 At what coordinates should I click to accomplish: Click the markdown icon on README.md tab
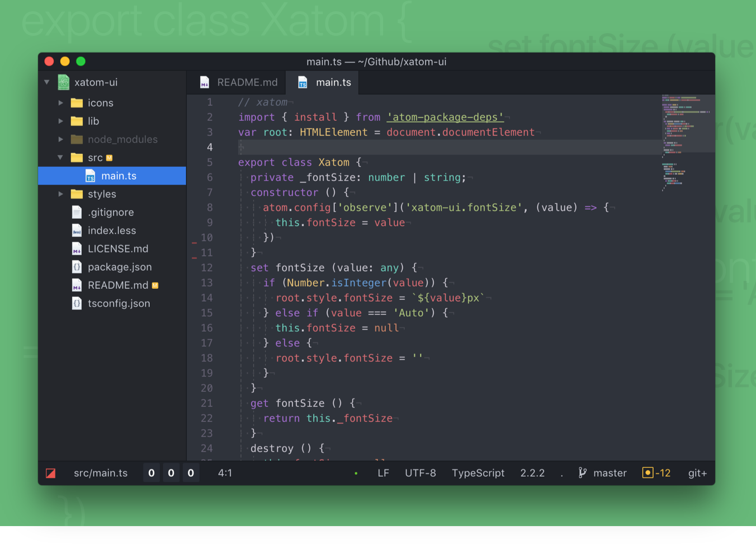click(205, 82)
